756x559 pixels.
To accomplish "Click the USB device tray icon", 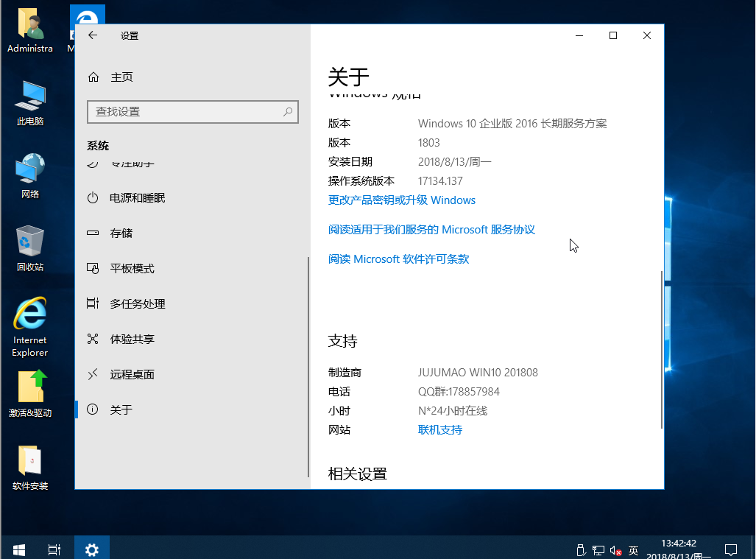I will (581, 550).
